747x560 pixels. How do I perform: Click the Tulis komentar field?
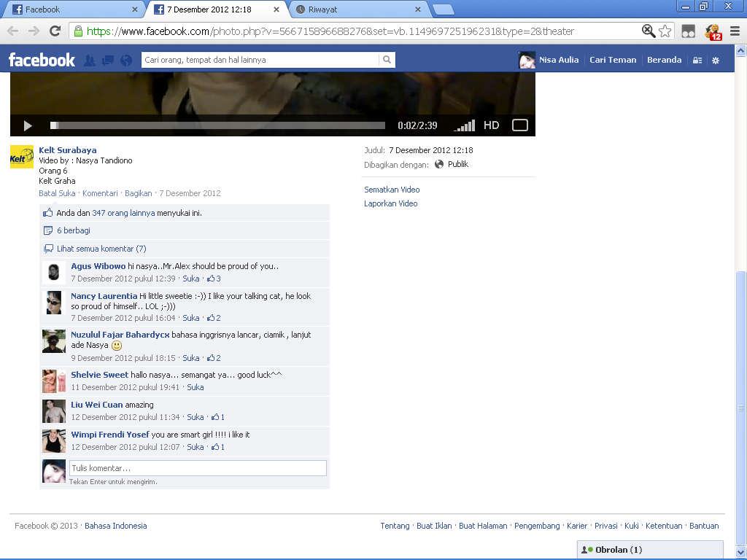click(198, 468)
